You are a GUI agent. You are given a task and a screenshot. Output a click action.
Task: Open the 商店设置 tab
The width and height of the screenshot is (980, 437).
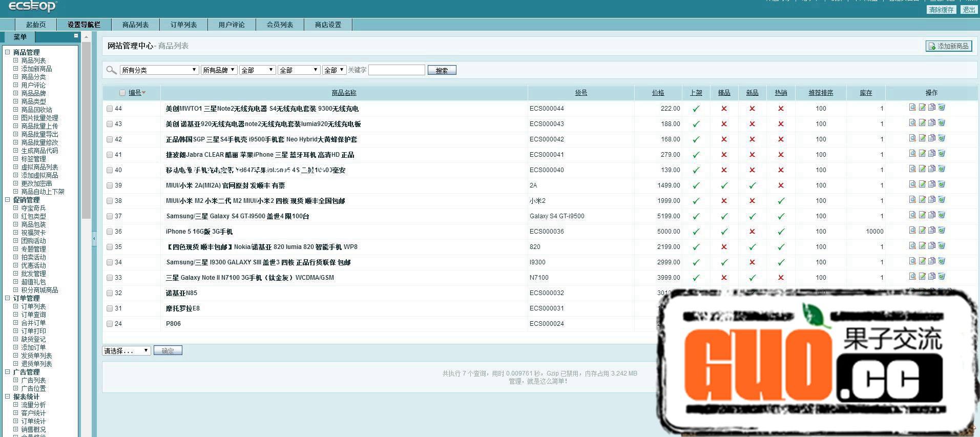[328, 25]
